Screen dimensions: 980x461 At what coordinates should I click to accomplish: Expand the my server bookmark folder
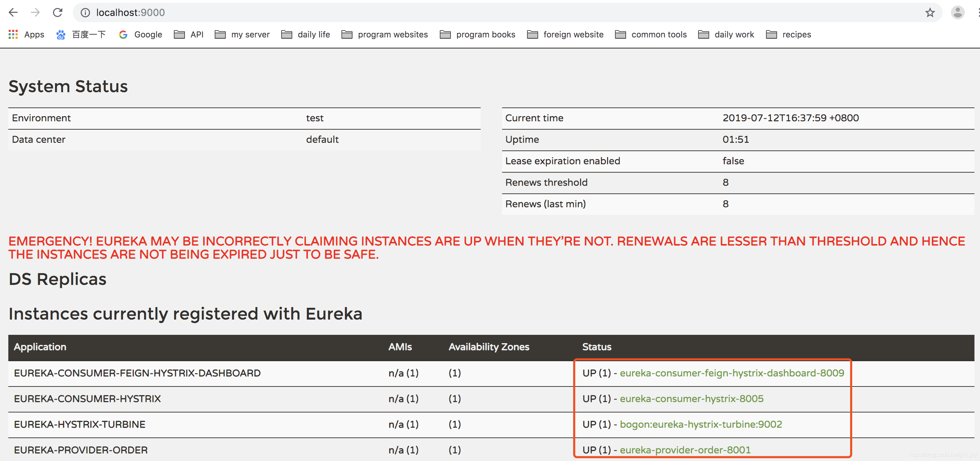242,35
